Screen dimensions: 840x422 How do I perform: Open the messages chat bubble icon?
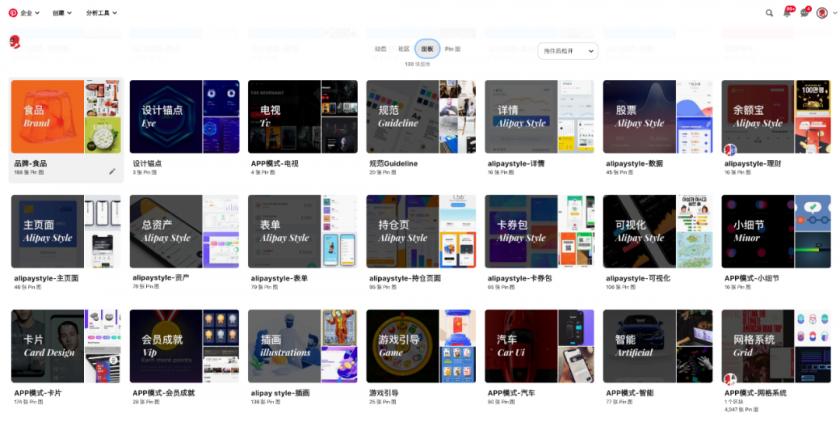click(x=804, y=13)
